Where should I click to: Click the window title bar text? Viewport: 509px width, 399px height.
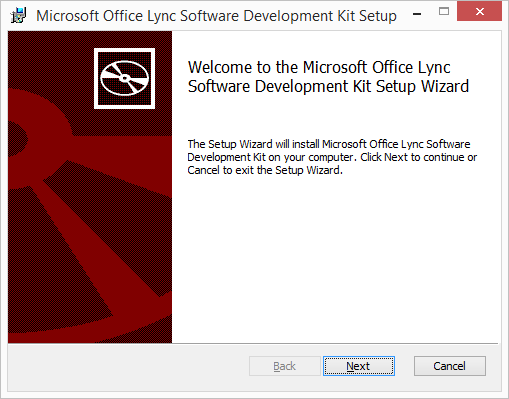tap(216, 16)
